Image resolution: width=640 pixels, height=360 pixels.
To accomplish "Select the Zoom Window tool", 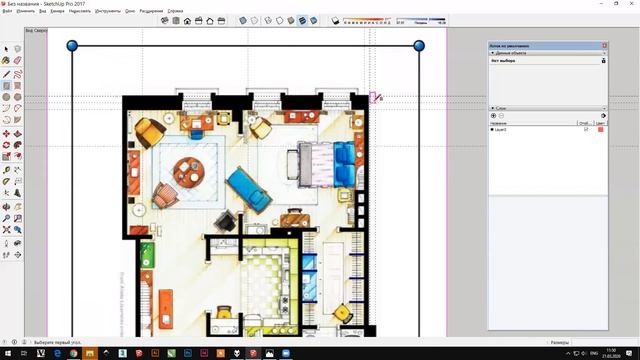I will click(18, 219).
